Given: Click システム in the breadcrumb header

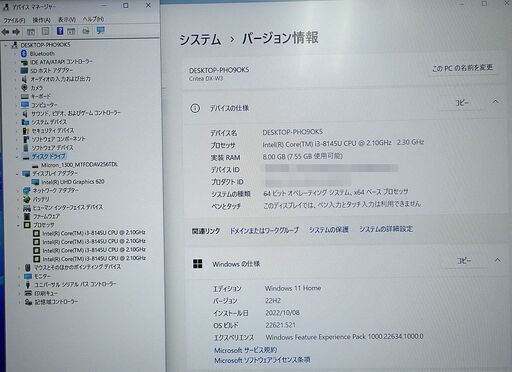Looking at the screenshot, I should point(200,40).
